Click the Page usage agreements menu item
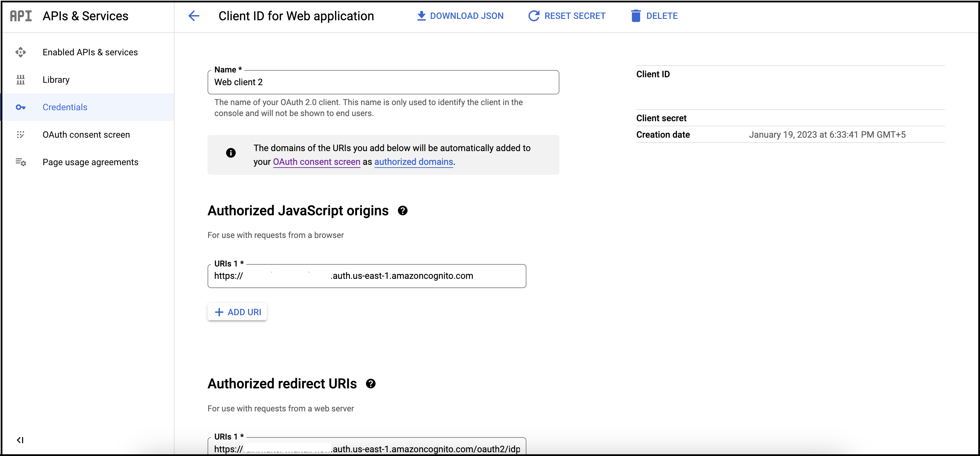980x456 pixels. (x=90, y=162)
